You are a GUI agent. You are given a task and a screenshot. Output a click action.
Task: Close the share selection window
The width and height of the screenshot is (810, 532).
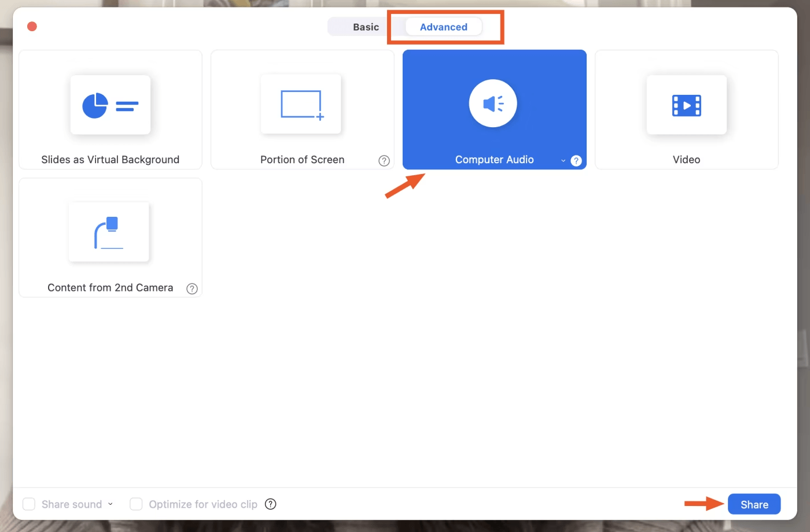(32, 26)
